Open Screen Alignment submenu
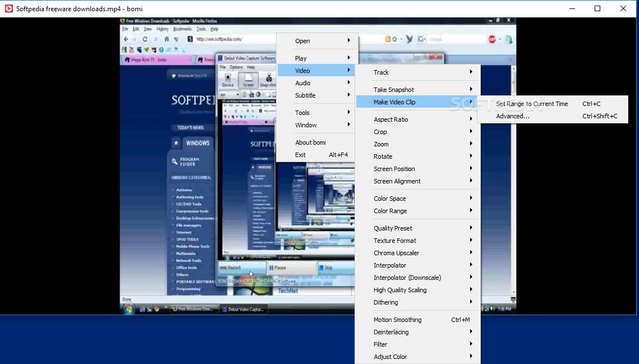This screenshot has width=639, height=364. coord(418,181)
